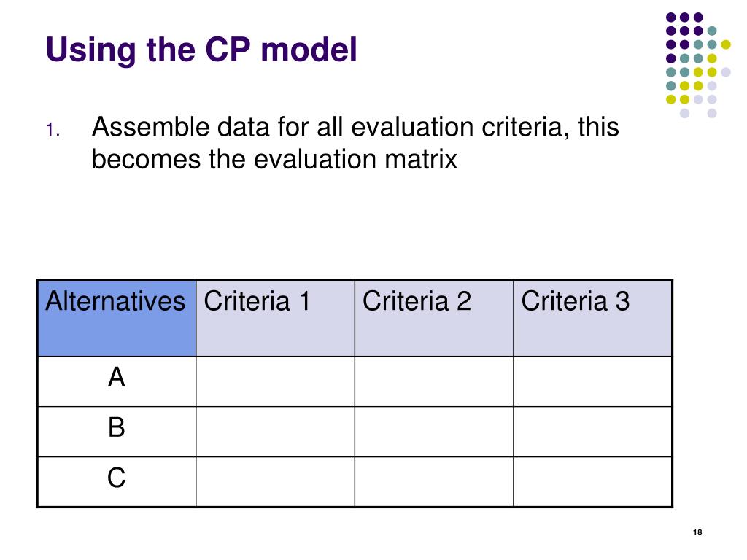The width and height of the screenshot is (747, 560).
Task: Select the Criteria 3 header cell
Action: [x=592, y=318]
